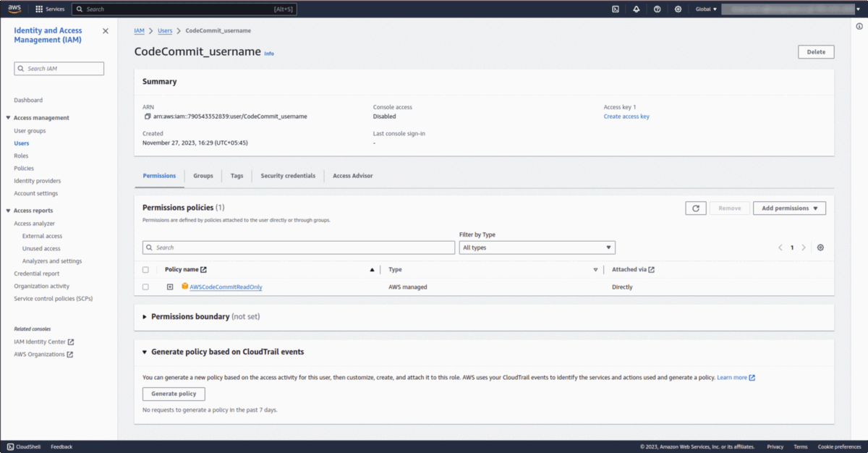Expand the Permissions boundary section
Viewport: 868px width, 453px height.
point(145,317)
